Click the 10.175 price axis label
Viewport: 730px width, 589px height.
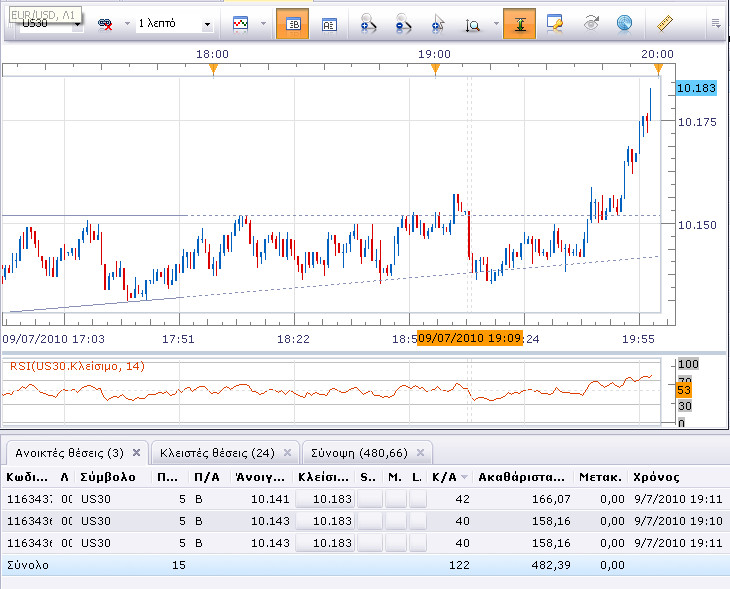coord(697,122)
